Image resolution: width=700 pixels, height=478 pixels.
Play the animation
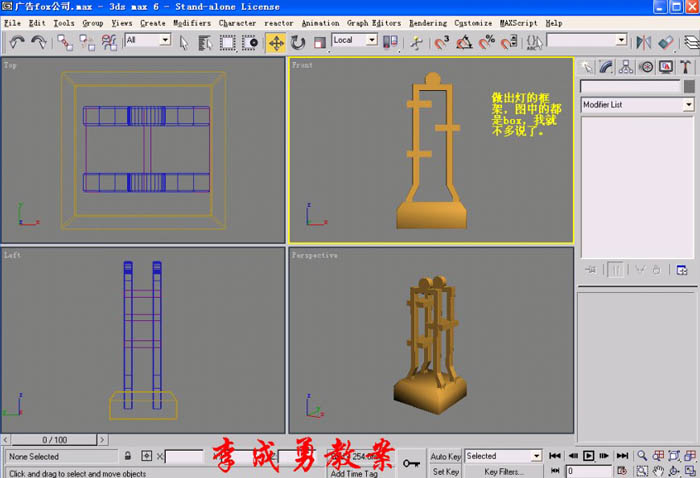tap(588, 455)
